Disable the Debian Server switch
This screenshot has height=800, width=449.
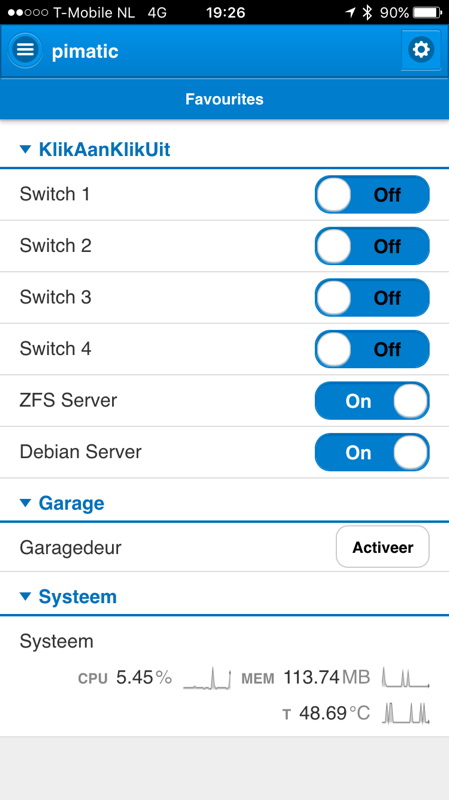[372, 452]
